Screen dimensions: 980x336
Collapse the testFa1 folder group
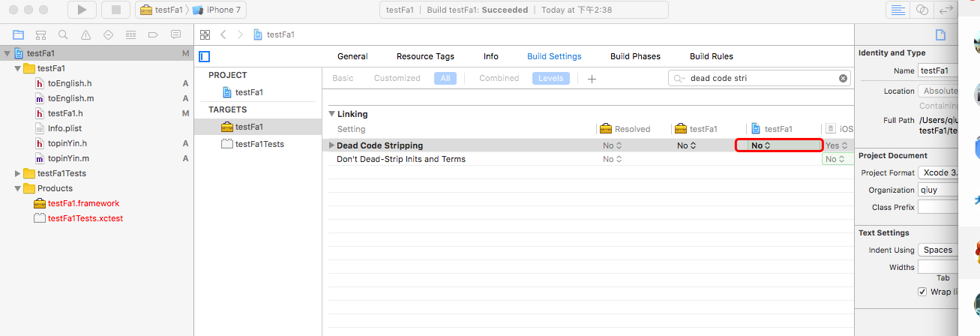[x=19, y=68]
